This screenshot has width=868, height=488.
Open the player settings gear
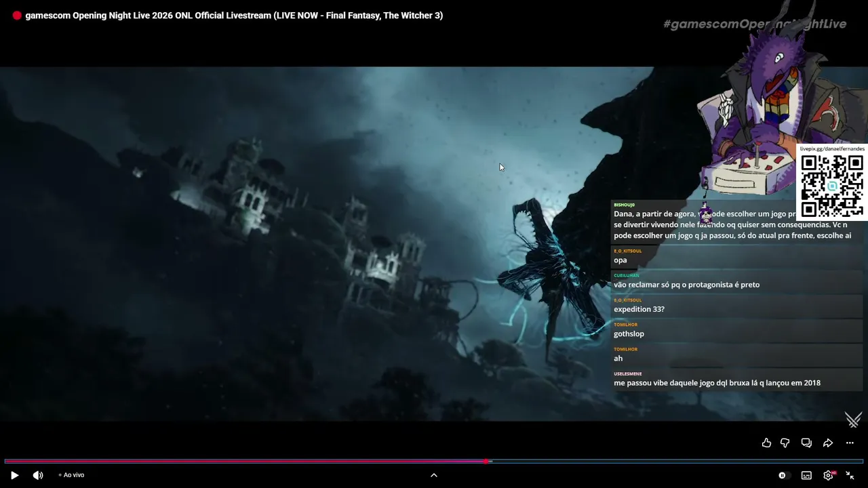click(828, 475)
